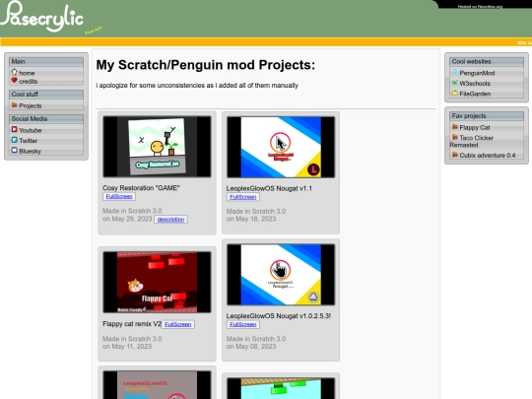
Task: Click FullScreen under LeoplexGlowOS Nougat v1.1
Action: [x=243, y=197]
